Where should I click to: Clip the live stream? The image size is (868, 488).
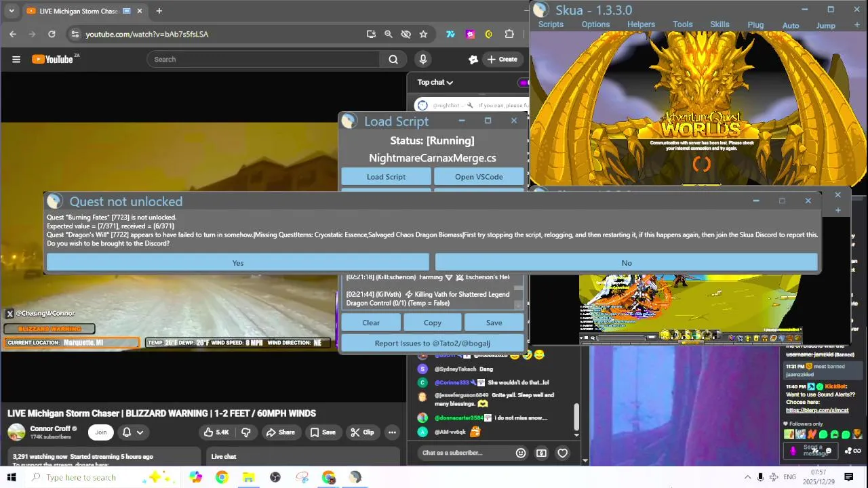point(362,432)
